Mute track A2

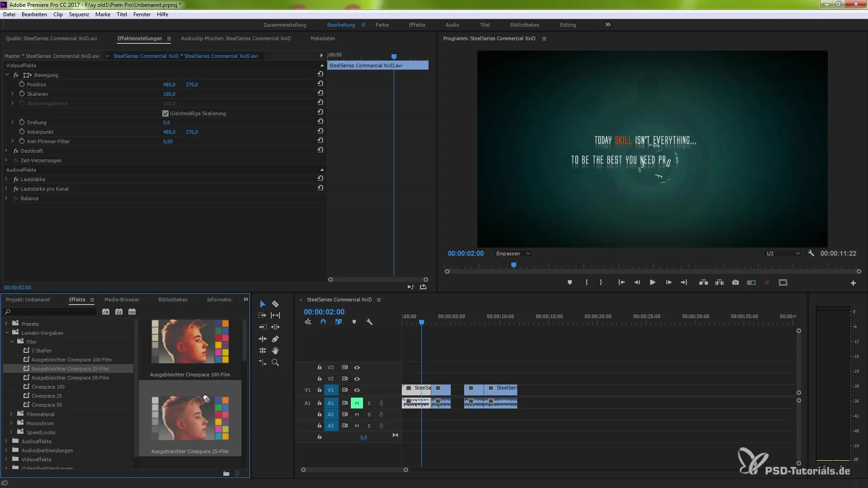(x=357, y=414)
